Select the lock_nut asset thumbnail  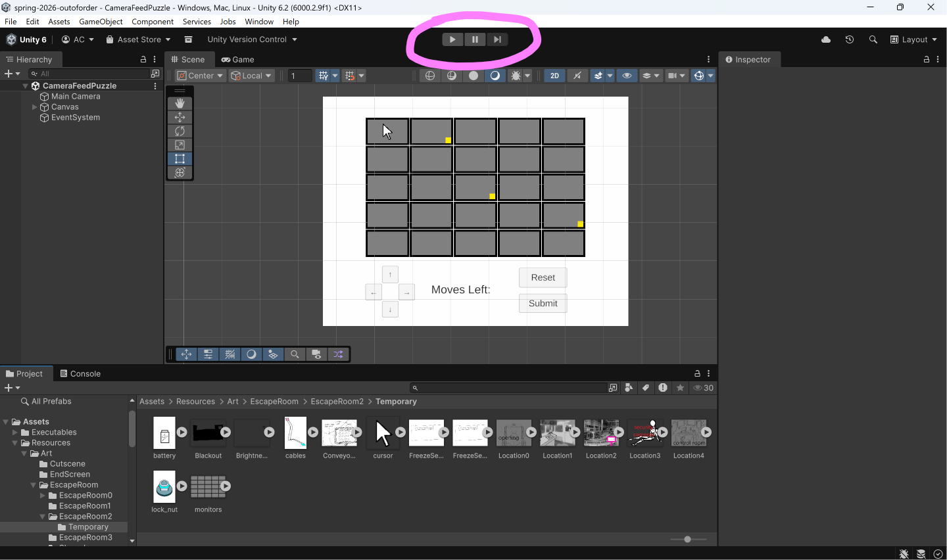pos(164,487)
